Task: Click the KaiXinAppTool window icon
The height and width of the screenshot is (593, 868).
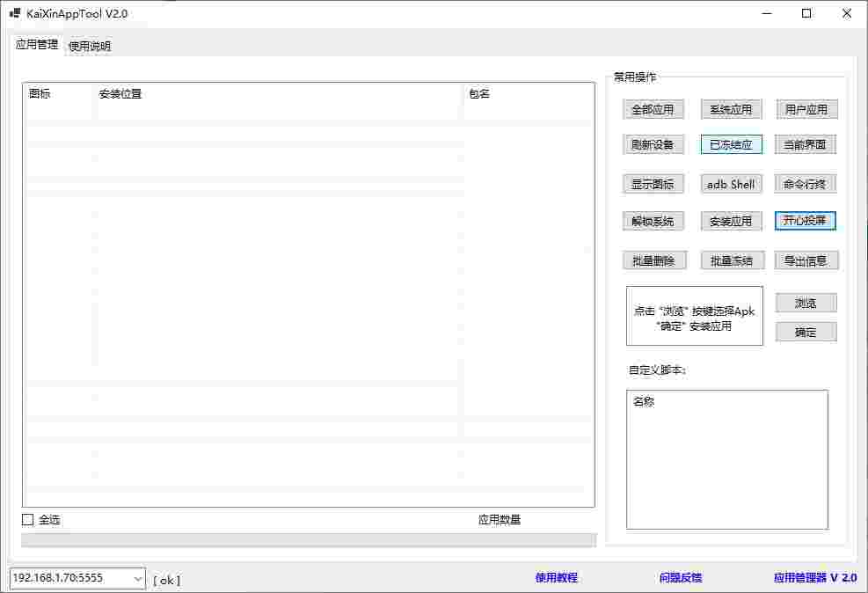Action: 15,13
